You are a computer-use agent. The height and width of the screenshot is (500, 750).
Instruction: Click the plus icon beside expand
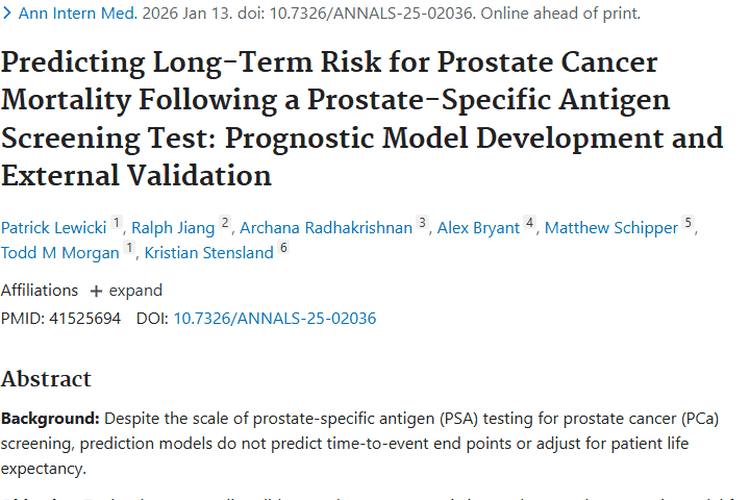[96, 291]
